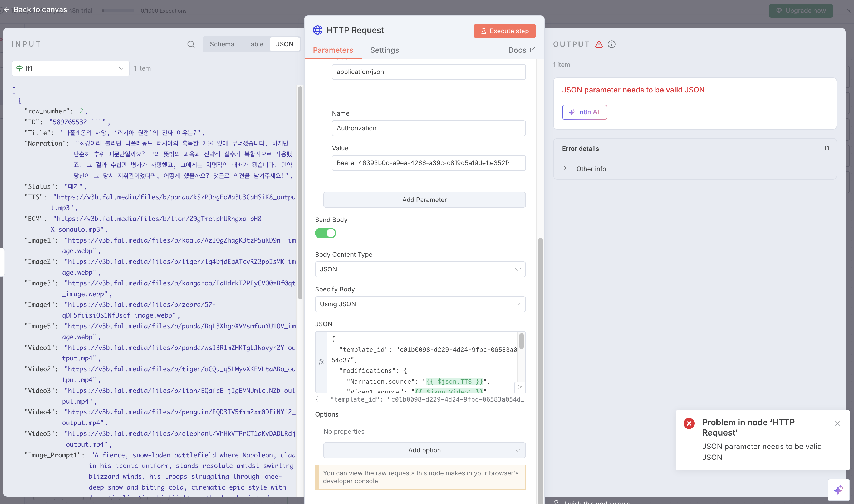
Task: Click the back arrow to canvas
Action: 7,10
